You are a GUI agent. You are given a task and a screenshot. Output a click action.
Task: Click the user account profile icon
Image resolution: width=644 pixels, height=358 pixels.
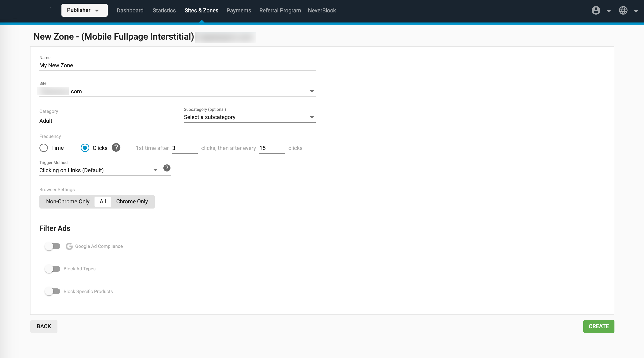(x=596, y=11)
